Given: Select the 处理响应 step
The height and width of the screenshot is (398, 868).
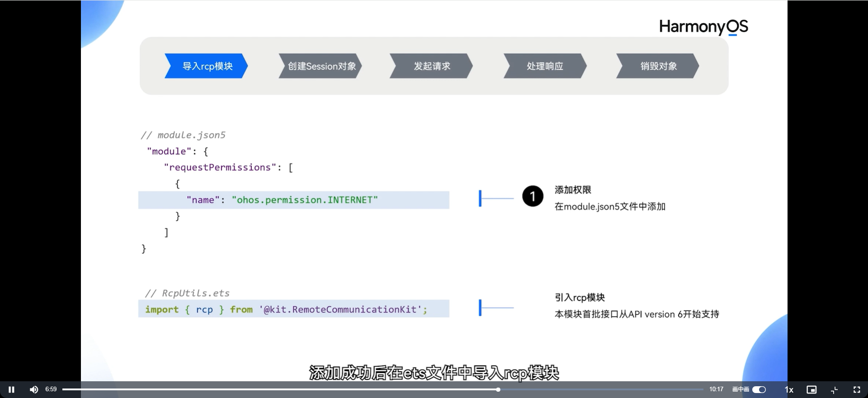Looking at the screenshot, I should coord(545,66).
